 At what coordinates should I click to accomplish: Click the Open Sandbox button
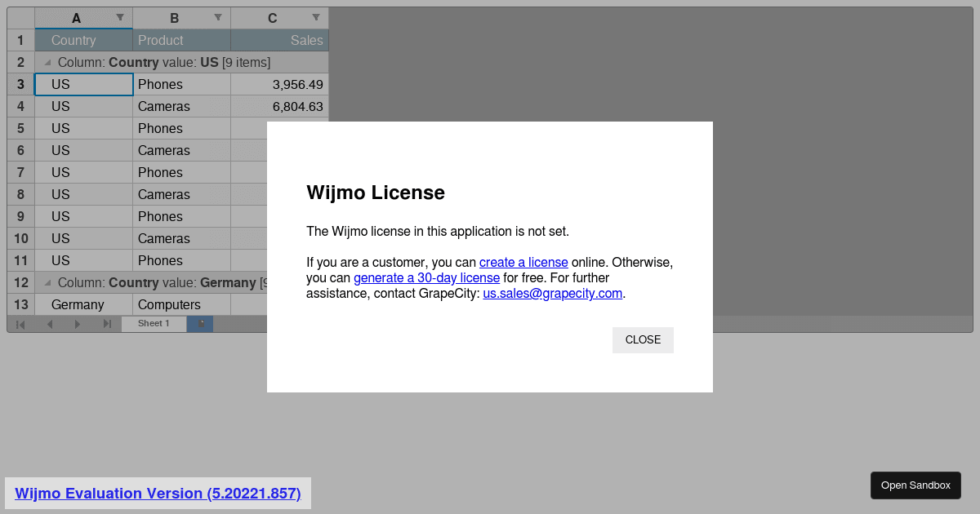point(915,485)
